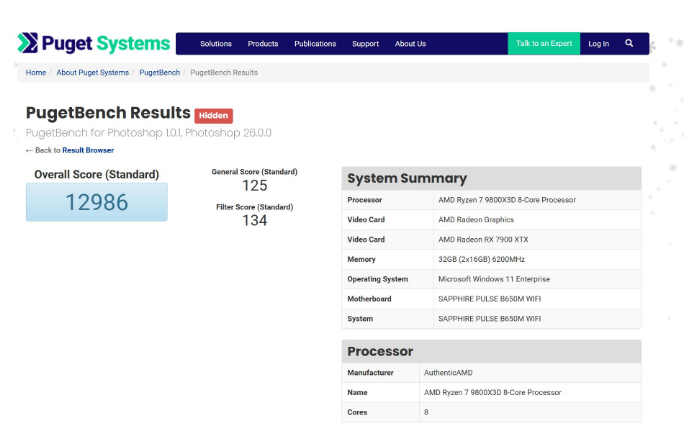This screenshot has height=443, width=684.
Task: Go to the Home breadcrumb link
Action: coord(36,73)
